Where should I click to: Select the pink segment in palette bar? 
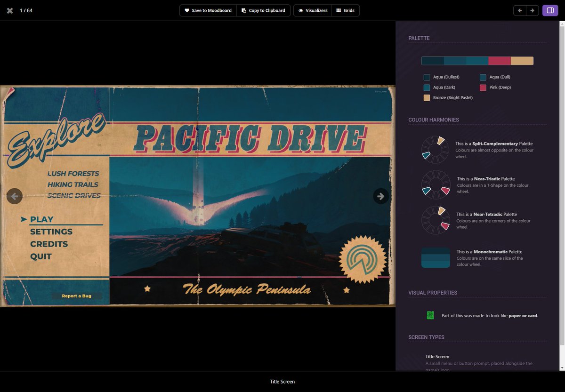(500, 61)
